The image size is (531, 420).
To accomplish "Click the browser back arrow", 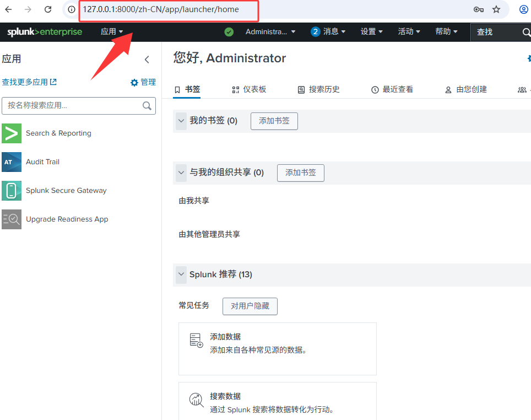I will click(8, 9).
